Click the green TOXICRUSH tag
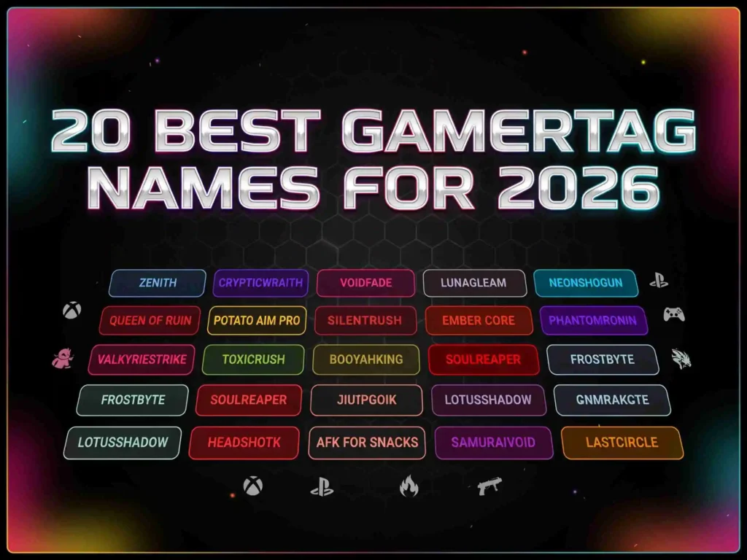 click(253, 359)
